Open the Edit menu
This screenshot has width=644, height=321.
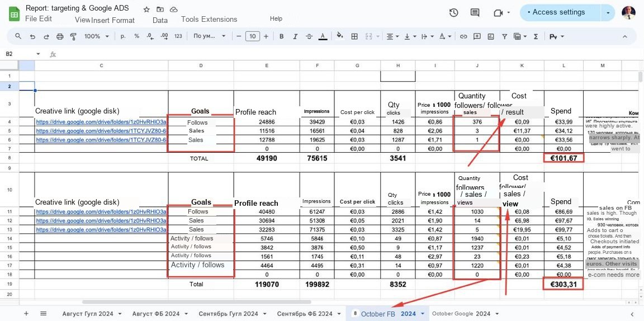click(x=45, y=18)
